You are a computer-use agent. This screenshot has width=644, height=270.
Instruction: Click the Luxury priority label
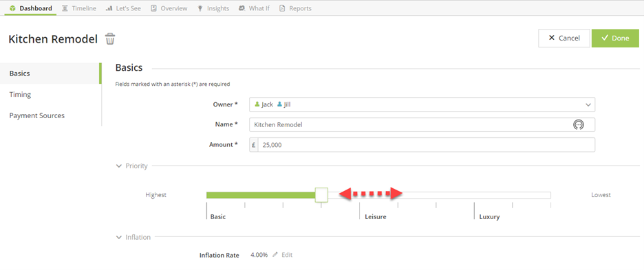[489, 216]
